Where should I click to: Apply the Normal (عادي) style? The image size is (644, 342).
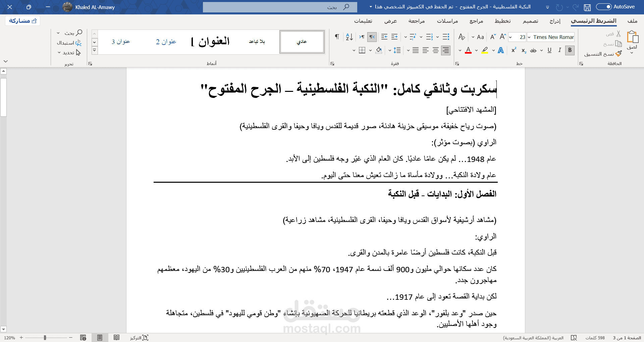tap(302, 42)
